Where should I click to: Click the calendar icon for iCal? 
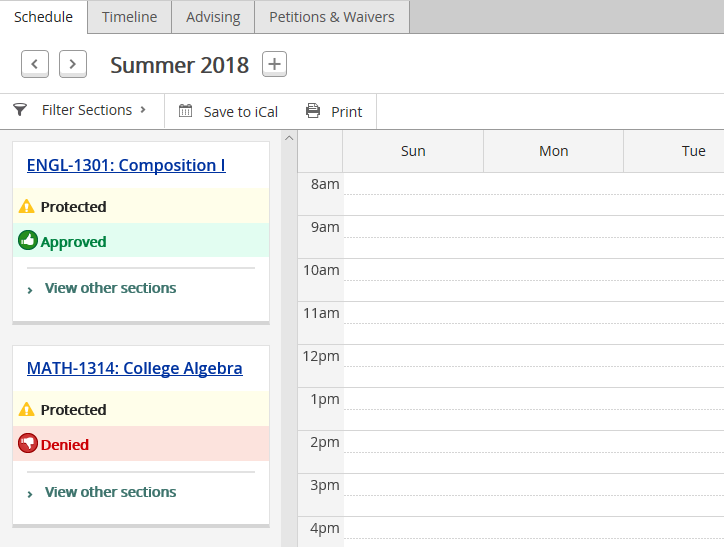(x=185, y=111)
